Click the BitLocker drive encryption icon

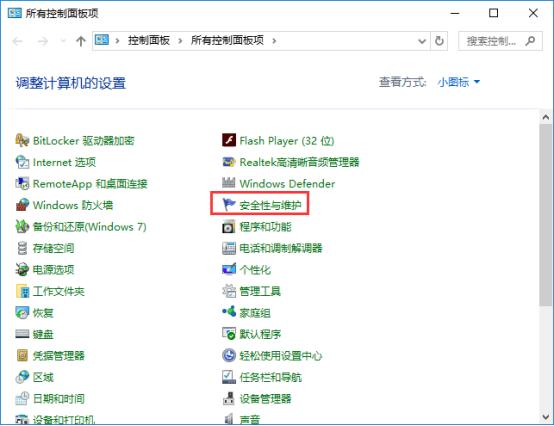[x=22, y=140]
